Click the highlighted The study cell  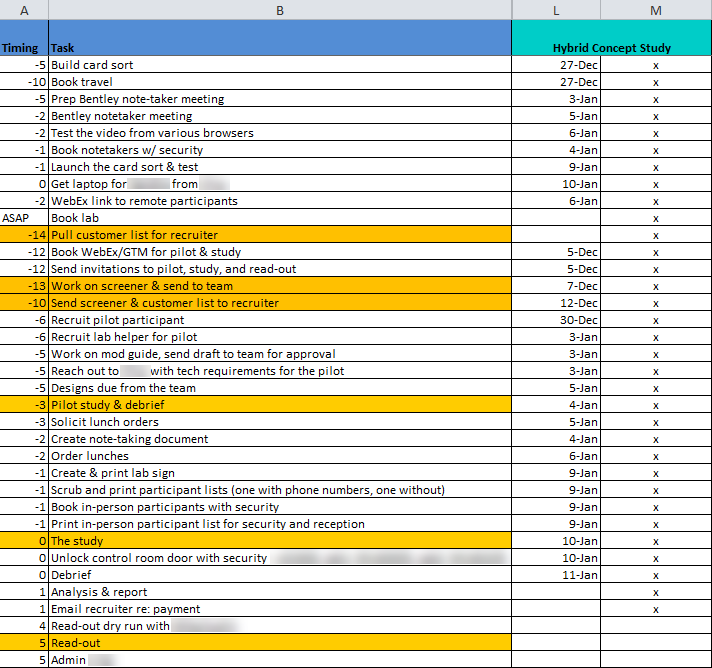coord(279,541)
